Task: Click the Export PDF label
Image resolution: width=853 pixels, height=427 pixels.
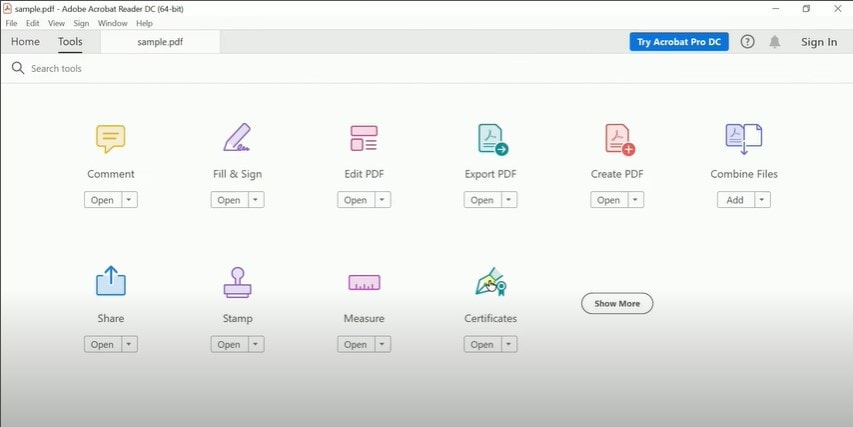Action: (x=491, y=174)
